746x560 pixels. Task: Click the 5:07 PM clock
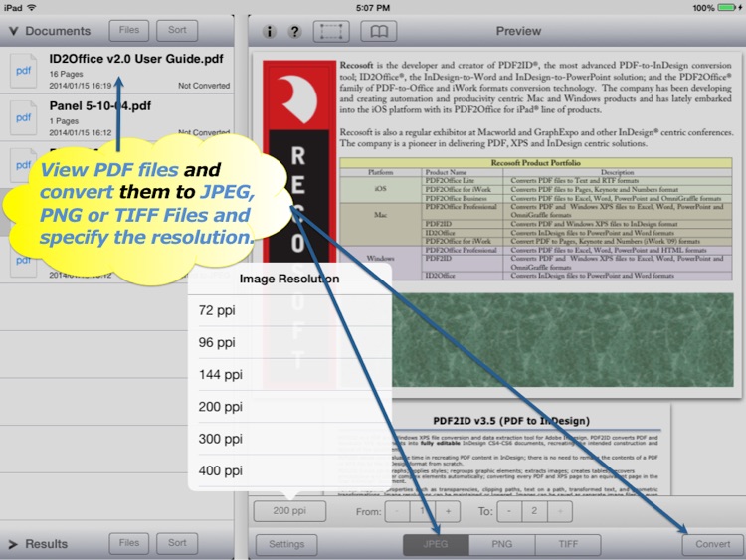373,8
